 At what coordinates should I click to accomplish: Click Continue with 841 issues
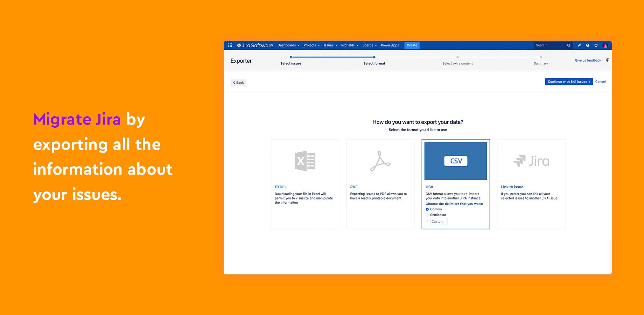pos(569,82)
